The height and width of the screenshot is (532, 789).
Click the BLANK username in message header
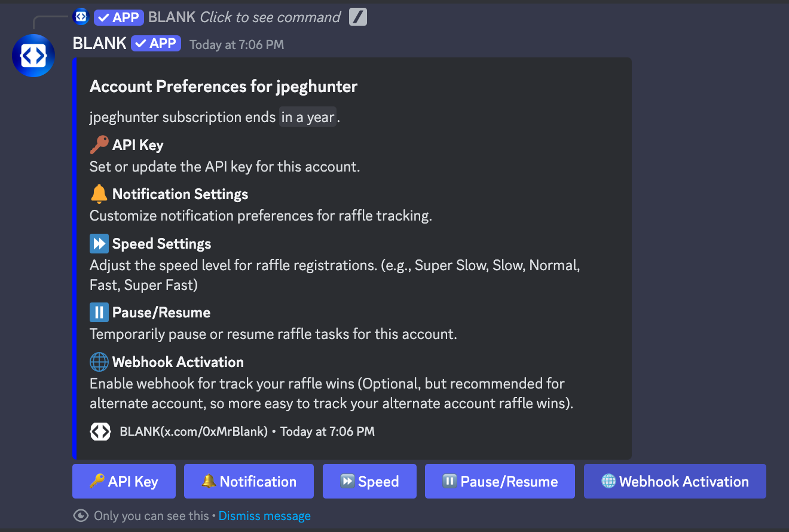click(x=99, y=43)
